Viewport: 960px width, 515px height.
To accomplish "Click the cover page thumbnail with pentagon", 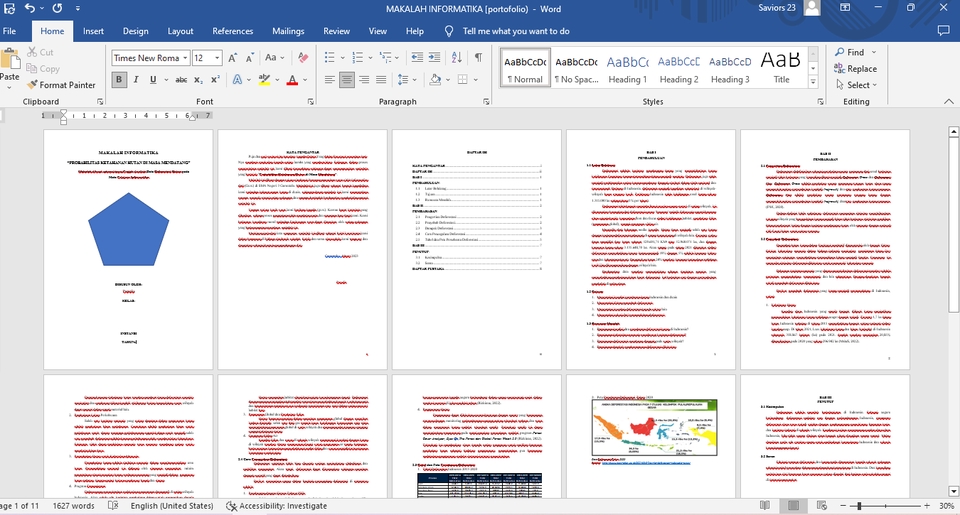I will (128, 249).
